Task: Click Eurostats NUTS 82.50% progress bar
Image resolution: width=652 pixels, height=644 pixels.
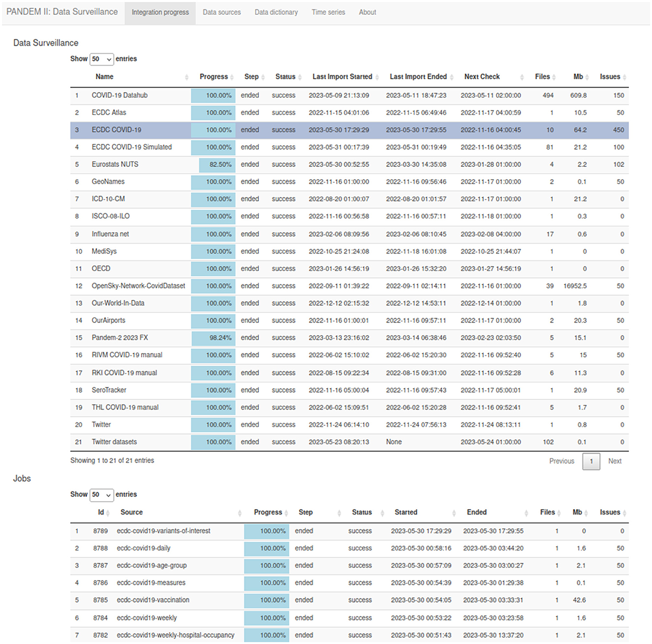Action: 217,164
